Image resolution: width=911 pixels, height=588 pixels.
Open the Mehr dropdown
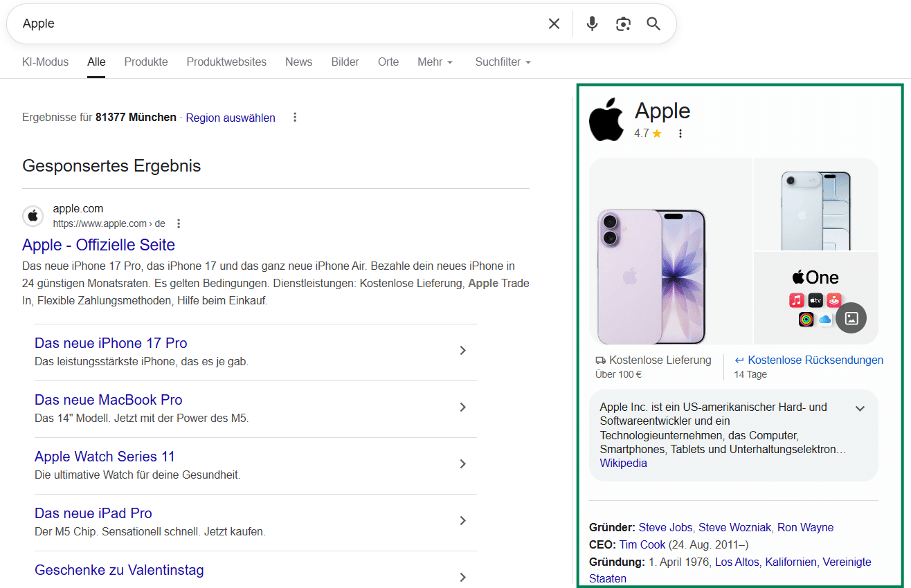(x=435, y=62)
